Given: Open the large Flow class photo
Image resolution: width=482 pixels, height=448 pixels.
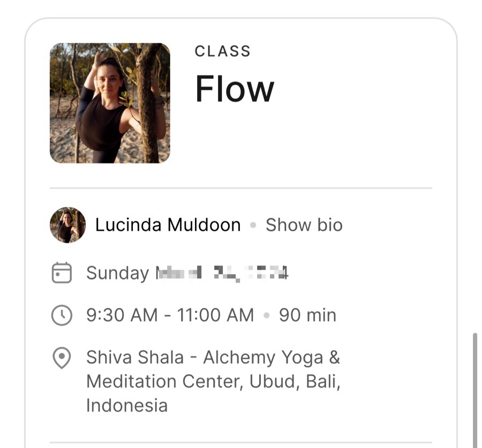Looking at the screenshot, I should click(110, 103).
